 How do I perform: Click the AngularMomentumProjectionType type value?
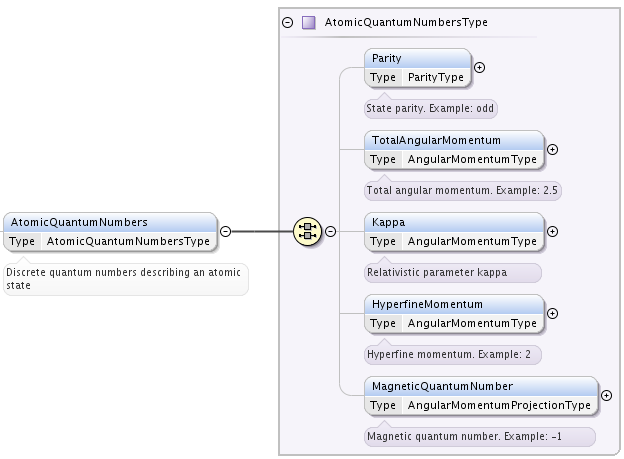499,405
